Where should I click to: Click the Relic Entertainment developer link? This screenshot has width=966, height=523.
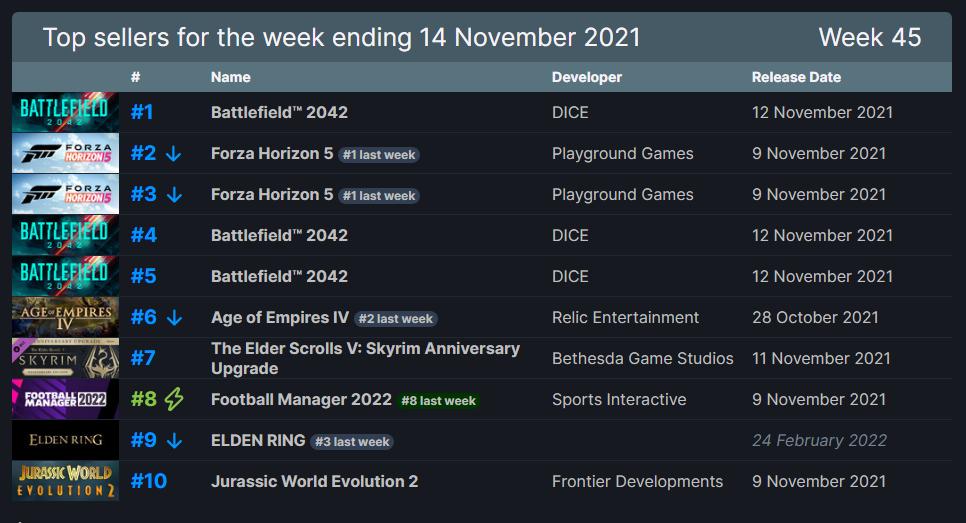(x=625, y=317)
